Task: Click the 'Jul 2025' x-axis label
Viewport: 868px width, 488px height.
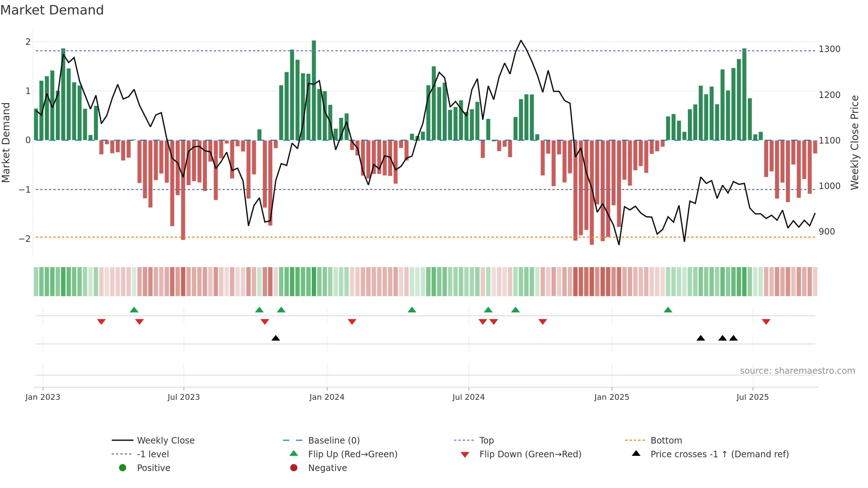Action: click(x=753, y=397)
